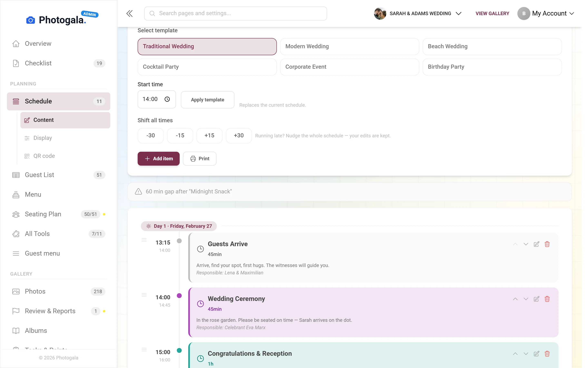The image size is (588, 368).
Task: Move Guests Arrive item up
Action: 515,244
